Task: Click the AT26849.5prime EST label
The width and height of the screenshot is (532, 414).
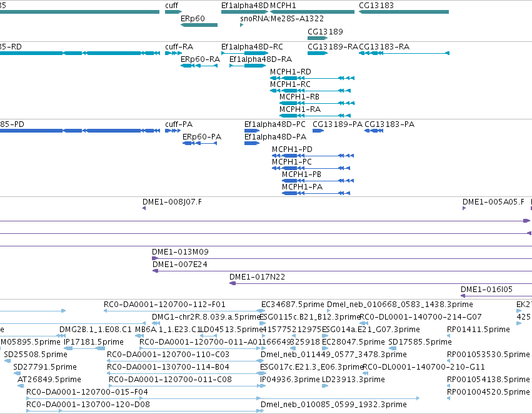Action: click(x=49, y=380)
